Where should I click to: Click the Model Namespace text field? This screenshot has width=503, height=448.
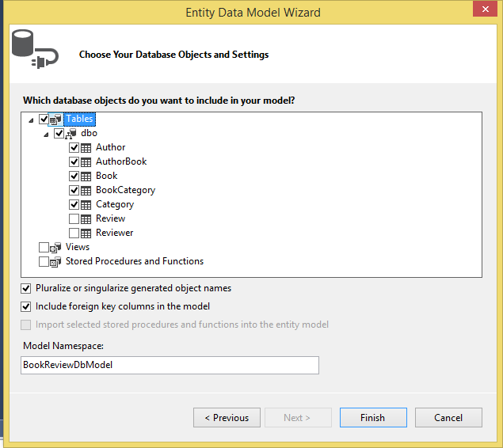click(x=170, y=366)
